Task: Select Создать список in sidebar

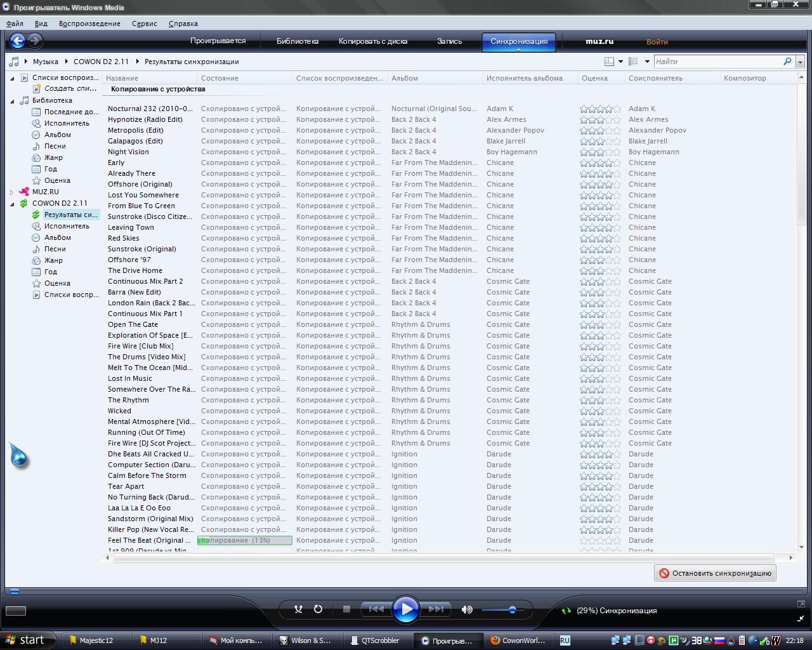Action: tap(70, 88)
